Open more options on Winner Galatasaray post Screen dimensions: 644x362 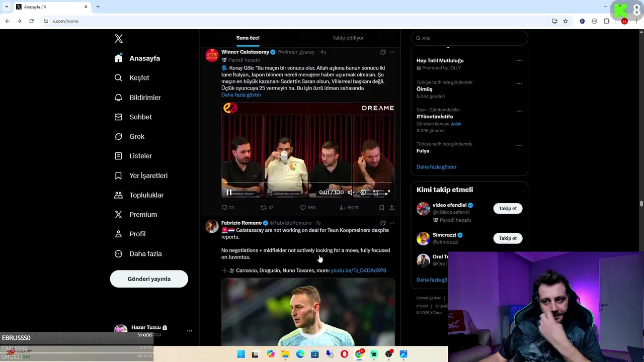tap(392, 52)
